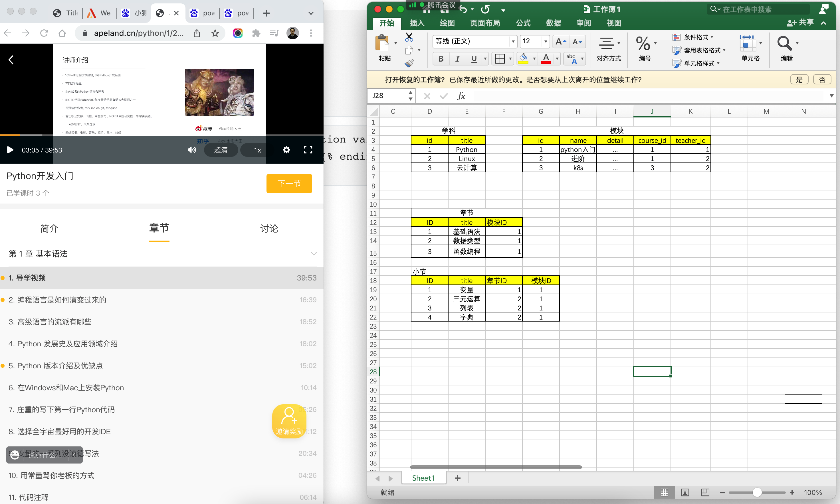Viewport: 840px width, 504px height.
Task: Click the 共享 share button in Excel
Action: coord(800,23)
